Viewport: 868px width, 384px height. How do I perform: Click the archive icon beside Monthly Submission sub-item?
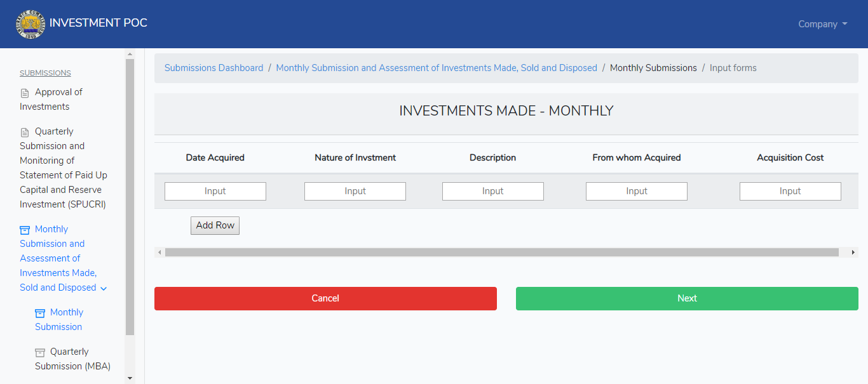(x=40, y=313)
